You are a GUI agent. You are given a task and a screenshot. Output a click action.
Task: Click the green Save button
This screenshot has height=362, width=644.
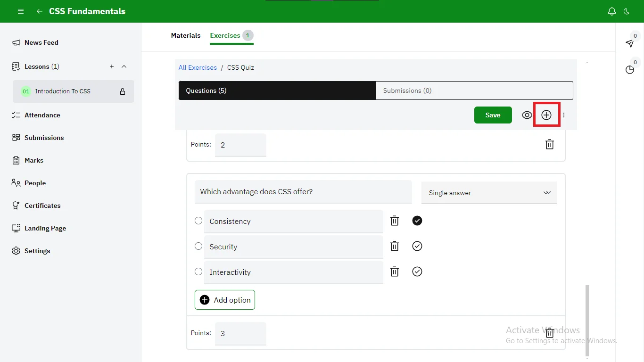[x=493, y=115]
